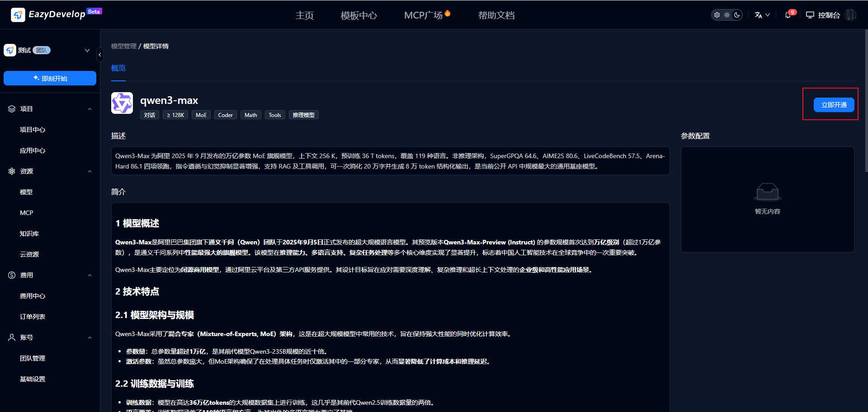Click the empty-state inbox icon in 参数配置
868x412 pixels.
767,192
